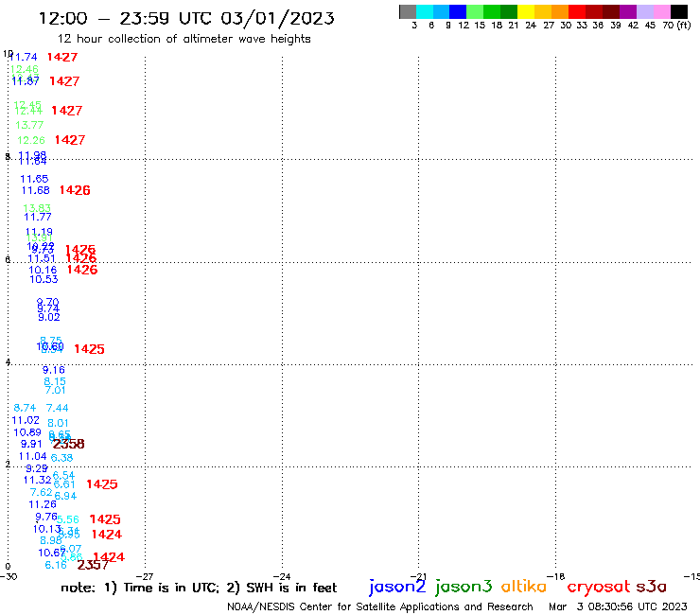
Task: Click the yellow 24 ft legend swatch
Action: pos(526,11)
